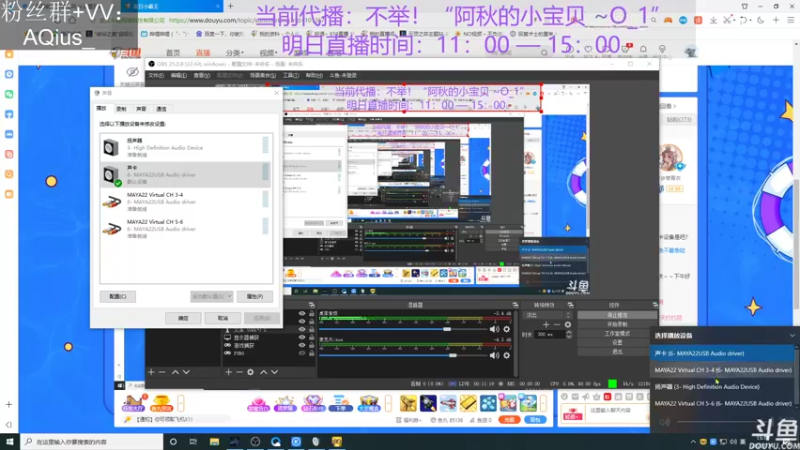Screen dimensions: 800x450
Task: Switch to 通信 tab in Sound dialog
Action: pos(161,109)
